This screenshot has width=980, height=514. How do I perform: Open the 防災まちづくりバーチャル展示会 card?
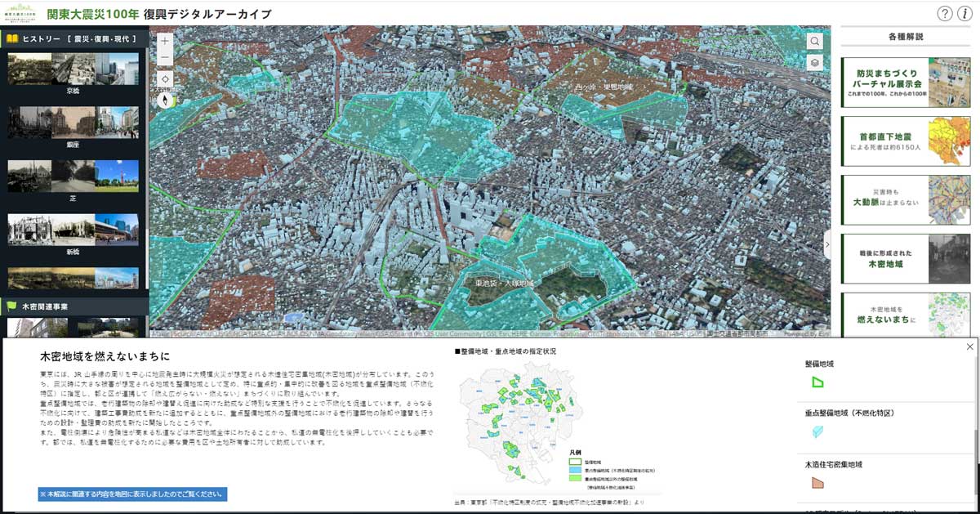click(906, 83)
